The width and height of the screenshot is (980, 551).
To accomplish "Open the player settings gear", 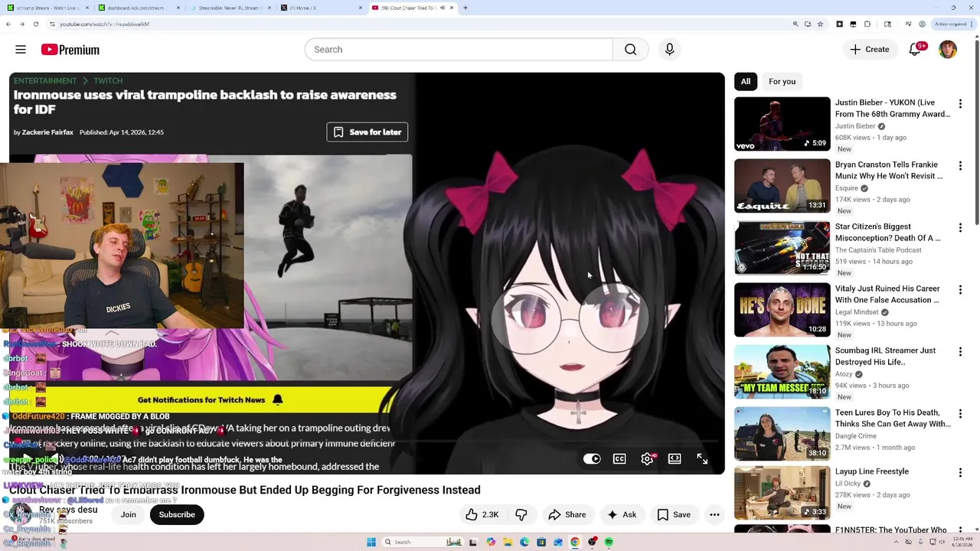I will click(648, 458).
